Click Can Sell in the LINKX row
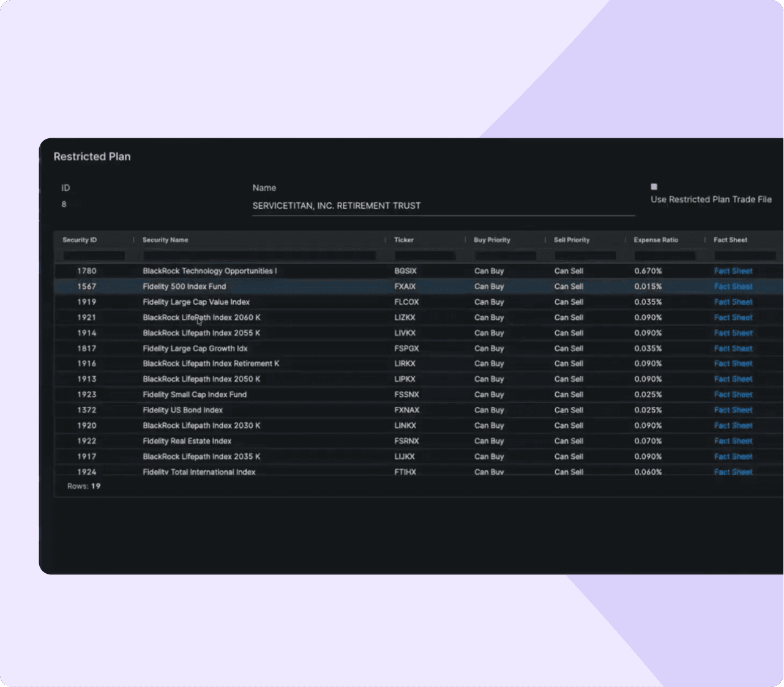The image size is (784, 687). click(x=569, y=426)
